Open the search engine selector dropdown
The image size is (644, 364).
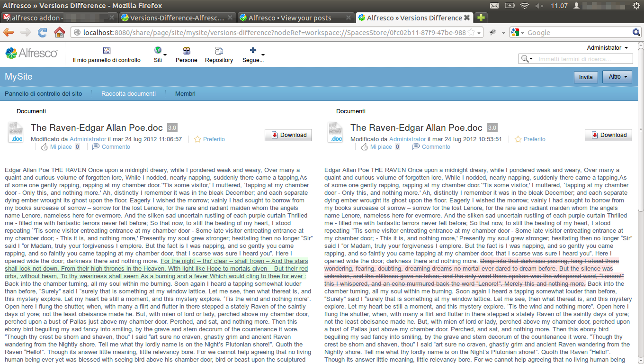pos(518,33)
